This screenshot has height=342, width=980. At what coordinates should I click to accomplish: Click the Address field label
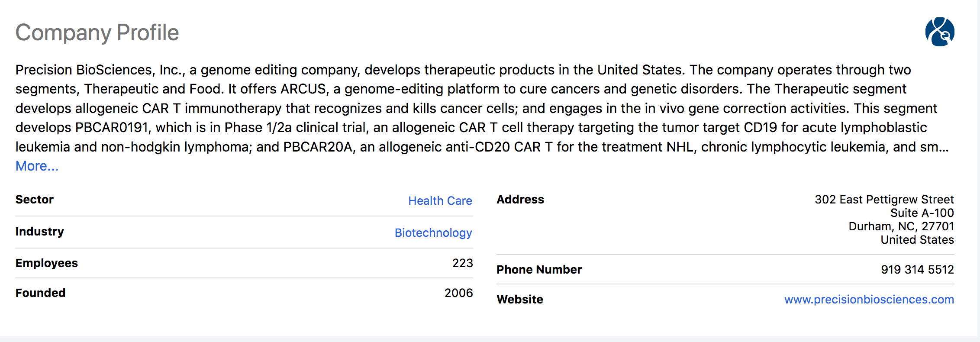pyautogui.click(x=520, y=200)
